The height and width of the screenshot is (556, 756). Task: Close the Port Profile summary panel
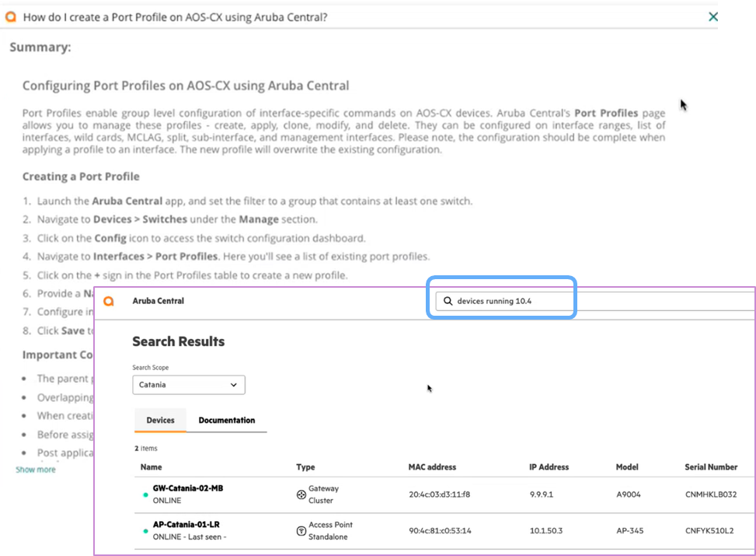713,16
